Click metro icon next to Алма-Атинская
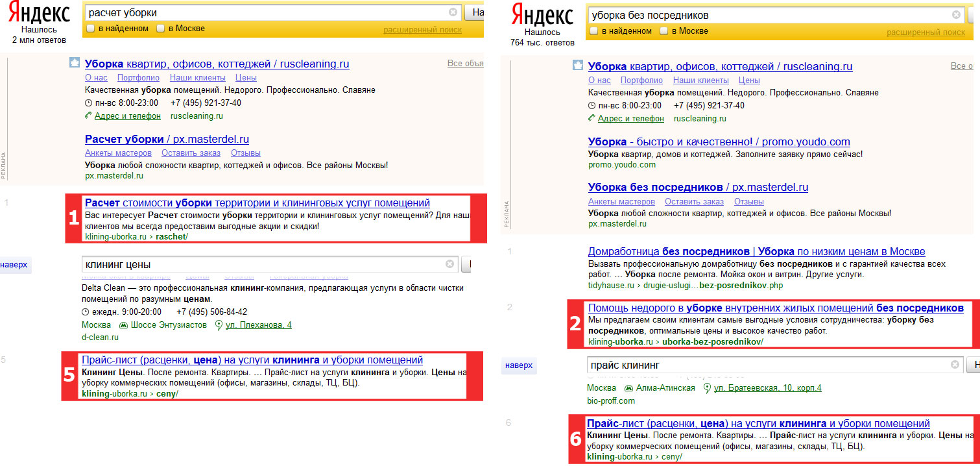Screen dimensions: 980x466 click(628, 388)
